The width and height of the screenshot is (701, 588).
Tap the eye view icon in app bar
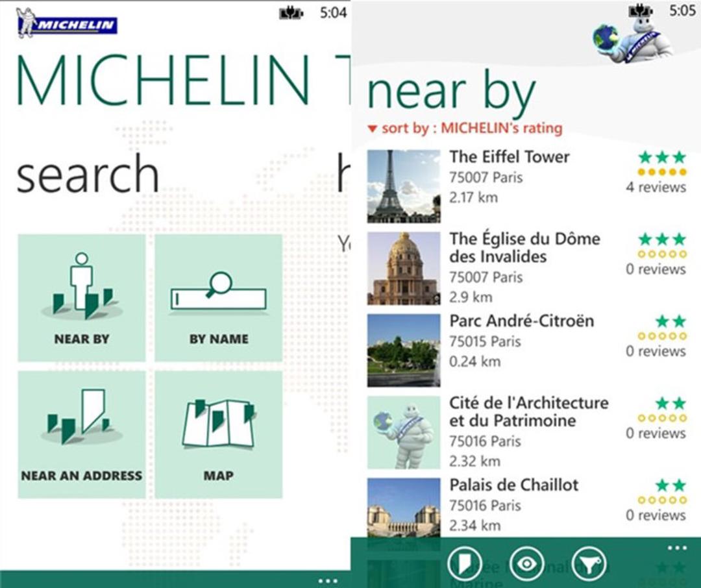[x=526, y=564]
